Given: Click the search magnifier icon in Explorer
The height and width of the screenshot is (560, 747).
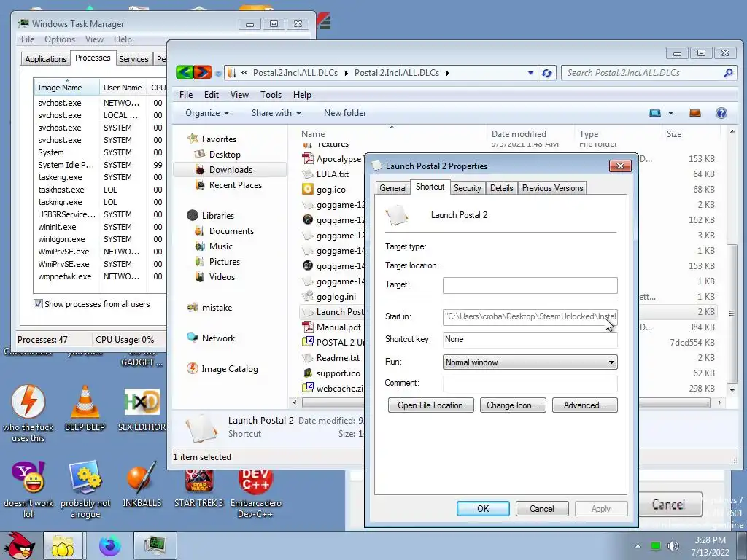Looking at the screenshot, I should click(x=728, y=73).
